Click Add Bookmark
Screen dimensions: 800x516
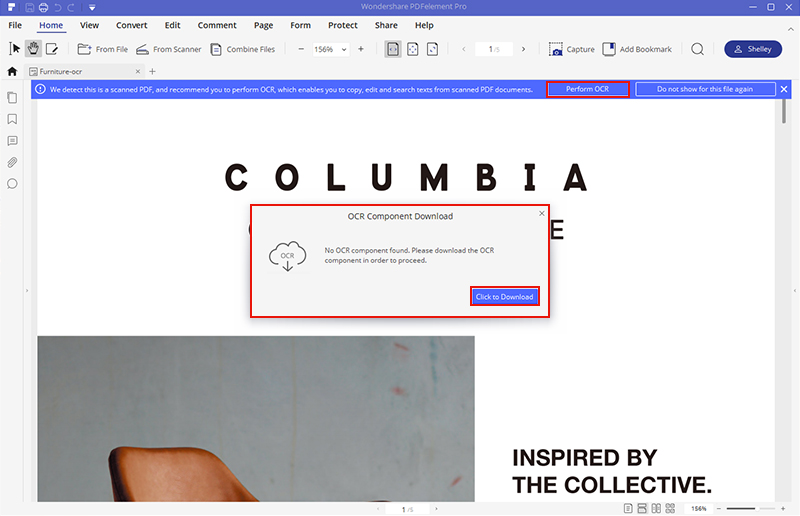(637, 49)
